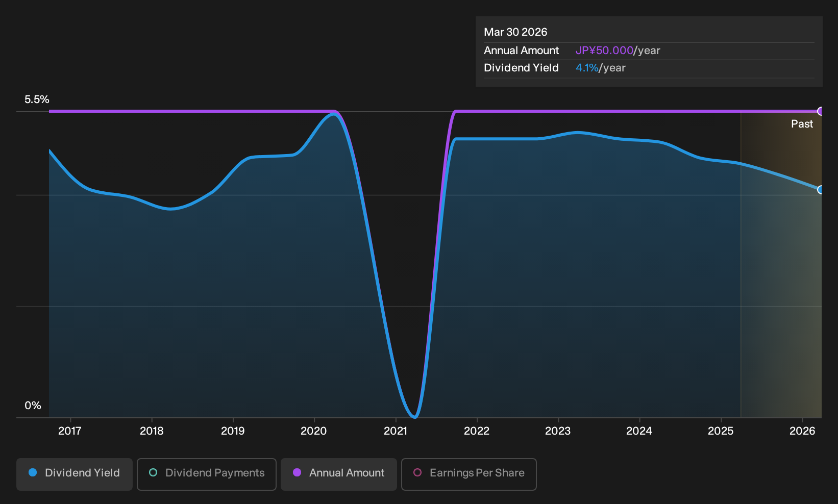The width and height of the screenshot is (838, 504).
Task: Click the 2021 x-axis year label
Action: pos(396,431)
